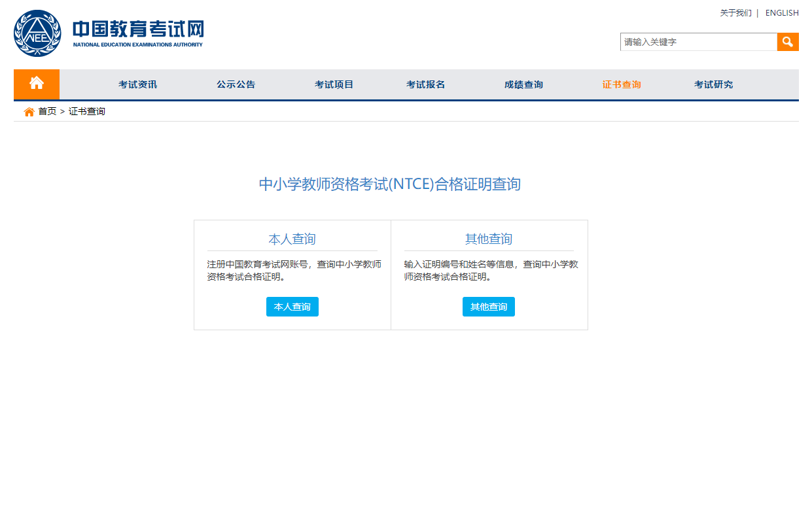Click the small house icon in breadcrumb

tap(29, 112)
